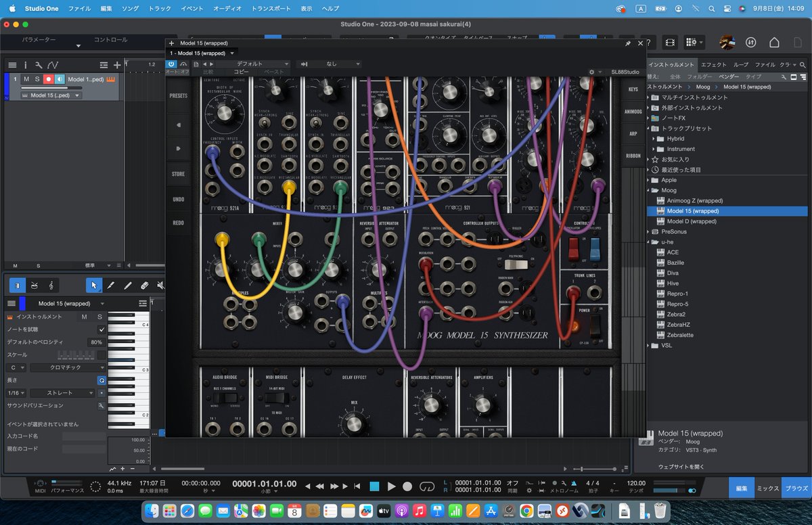Toggle monitor button on track 1
Screen dimensions: 812x525
point(60,79)
